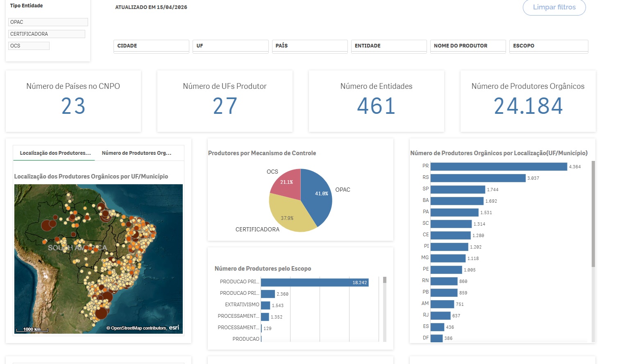Click the RS bar showing 3.037
This screenshot has height=364, width=624.
(x=478, y=178)
